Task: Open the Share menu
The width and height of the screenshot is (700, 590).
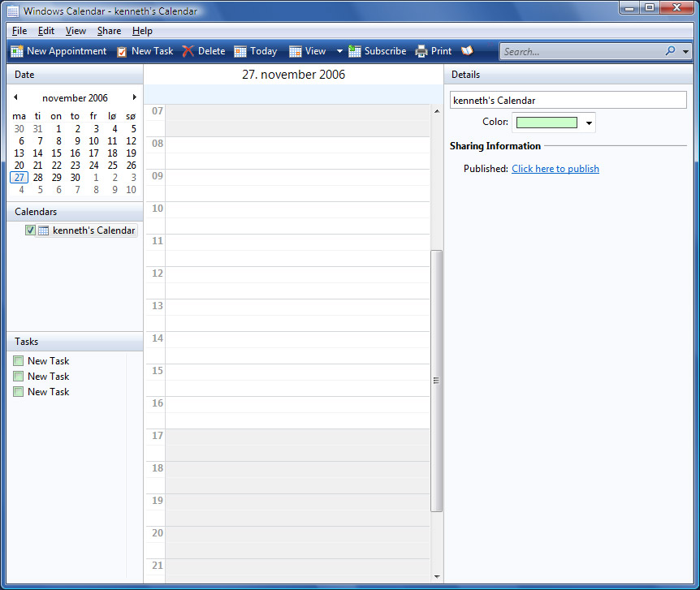Action: (x=109, y=31)
